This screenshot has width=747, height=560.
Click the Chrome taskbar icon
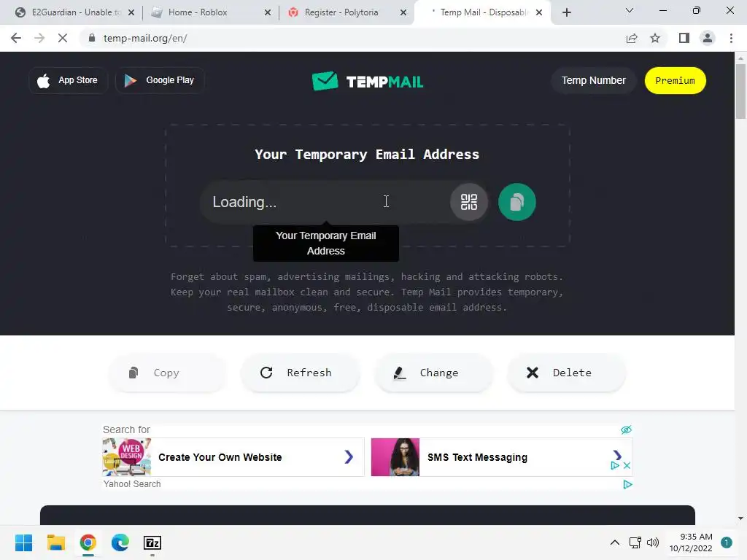click(x=88, y=542)
